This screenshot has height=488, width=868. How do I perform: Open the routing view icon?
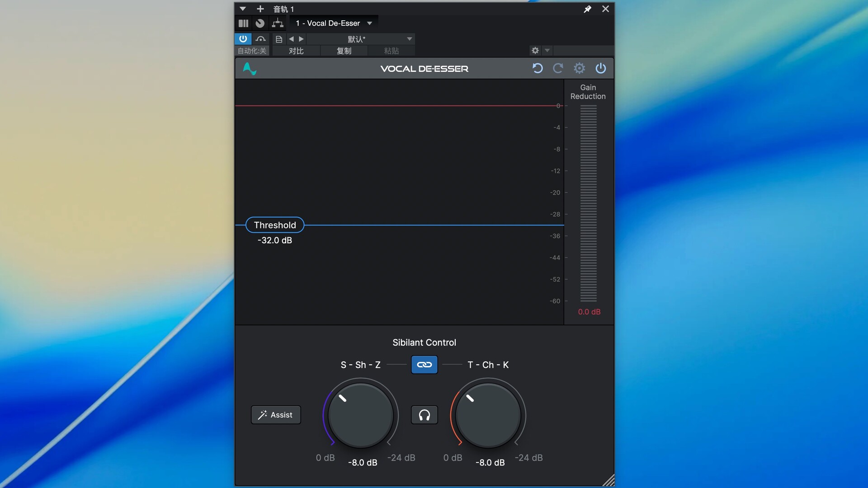pos(277,23)
